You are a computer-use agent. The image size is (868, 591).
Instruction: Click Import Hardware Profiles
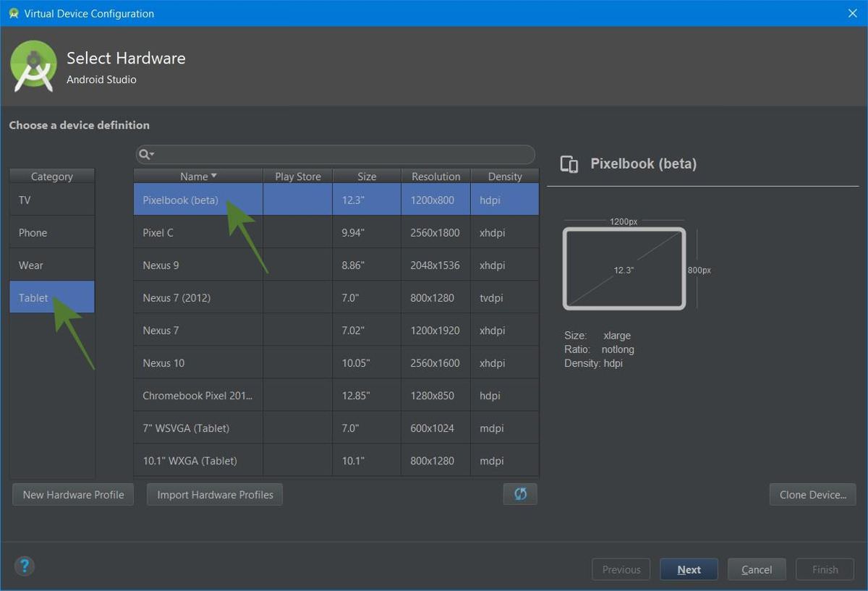click(x=214, y=494)
